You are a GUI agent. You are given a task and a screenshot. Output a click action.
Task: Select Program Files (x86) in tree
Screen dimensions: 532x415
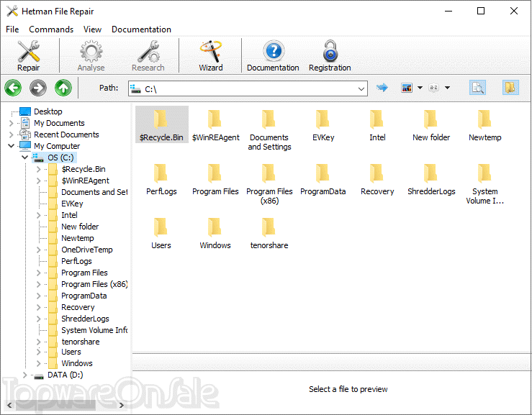coord(94,284)
